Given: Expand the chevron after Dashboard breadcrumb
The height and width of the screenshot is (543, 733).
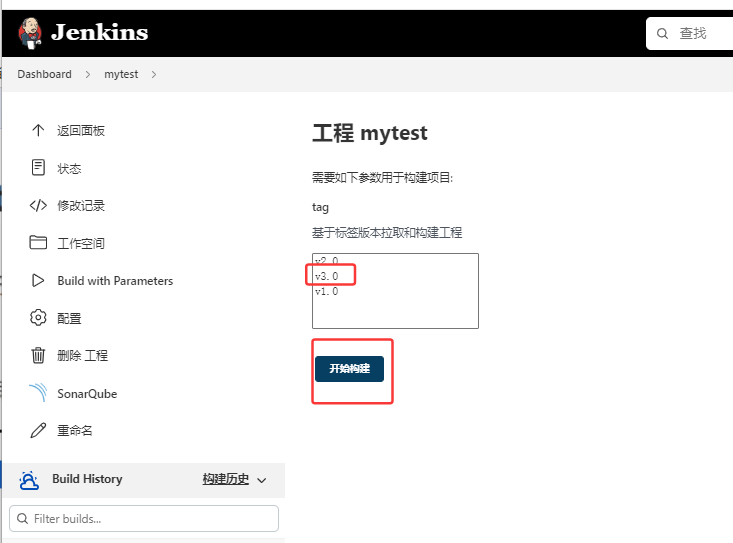Looking at the screenshot, I should point(88,75).
